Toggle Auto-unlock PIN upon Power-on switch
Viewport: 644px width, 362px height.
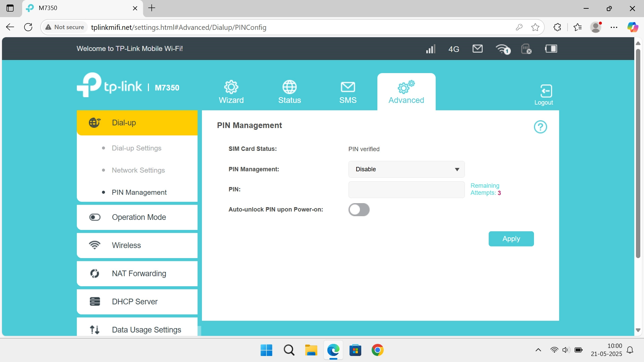(x=359, y=210)
